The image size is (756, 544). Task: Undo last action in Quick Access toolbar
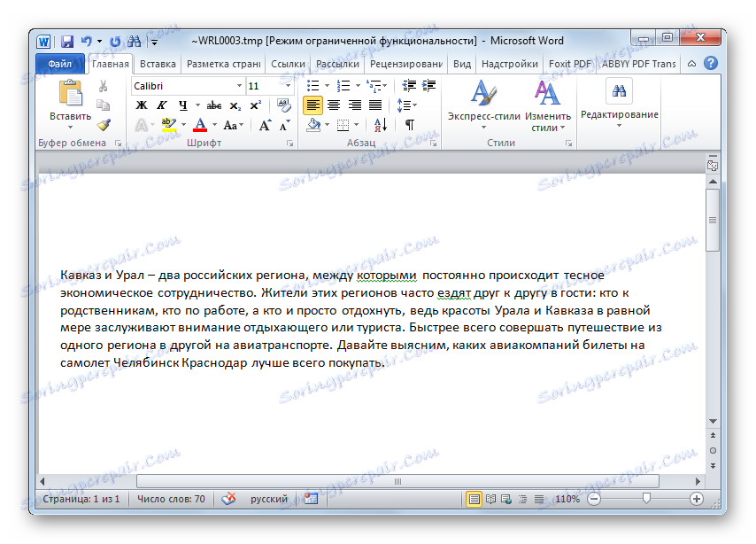(x=86, y=42)
